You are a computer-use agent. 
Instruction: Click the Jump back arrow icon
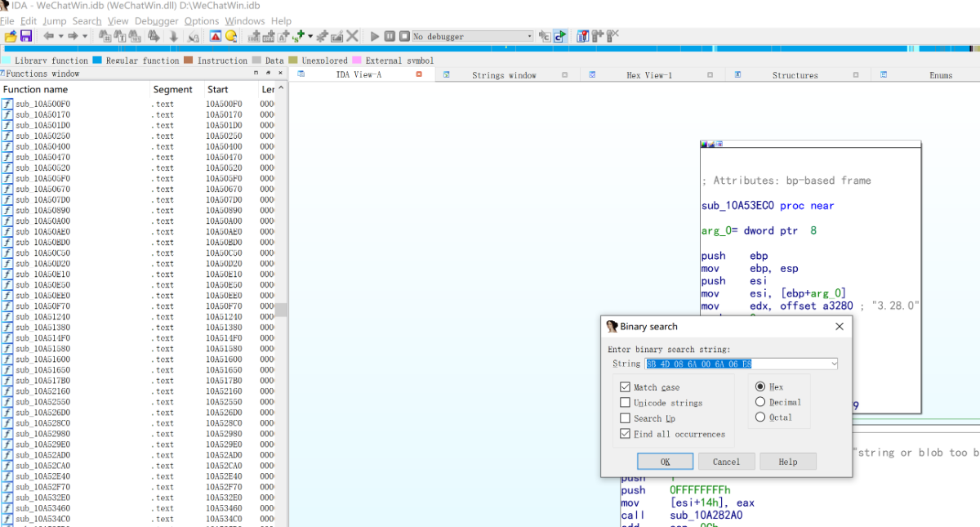point(49,36)
